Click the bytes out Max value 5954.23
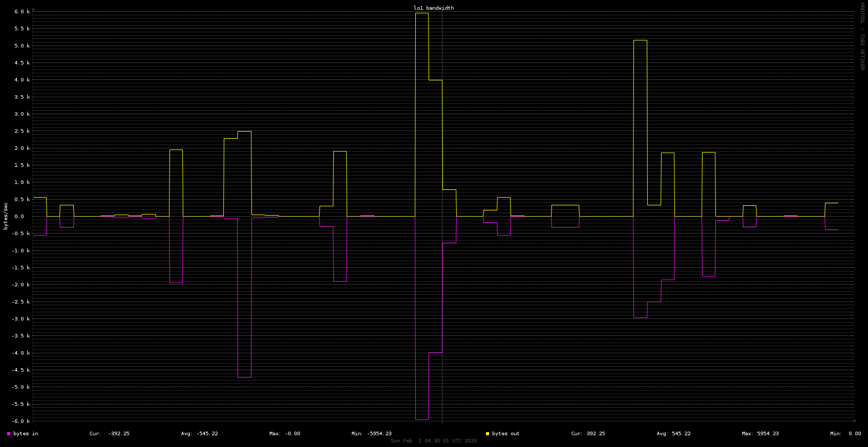This screenshot has width=868, height=447. [768, 434]
